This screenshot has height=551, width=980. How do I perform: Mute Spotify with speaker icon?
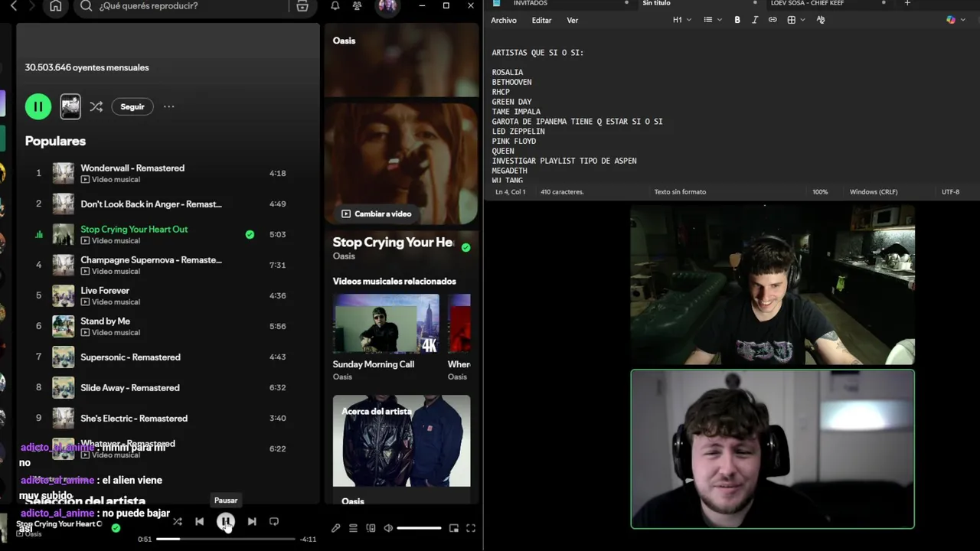pyautogui.click(x=388, y=528)
